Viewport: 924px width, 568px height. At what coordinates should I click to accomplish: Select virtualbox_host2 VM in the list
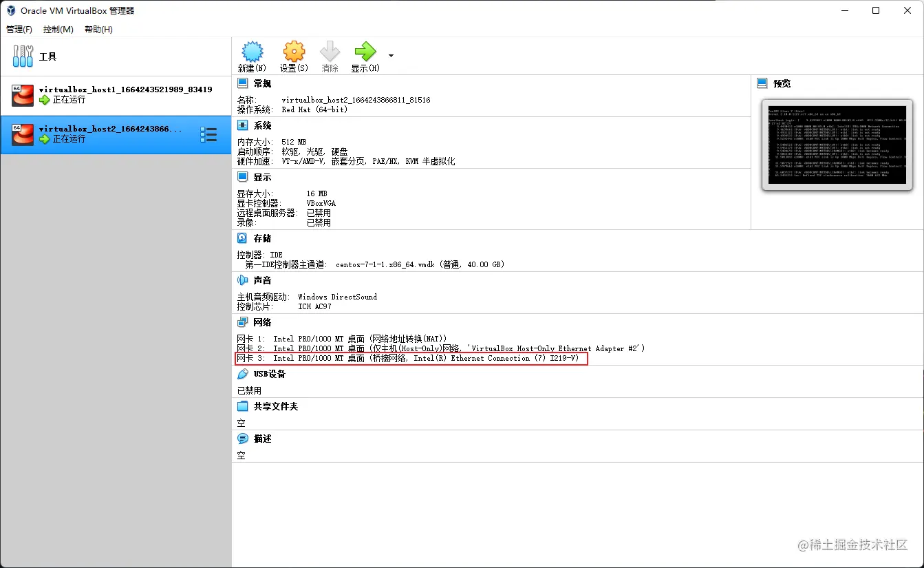[116, 134]
